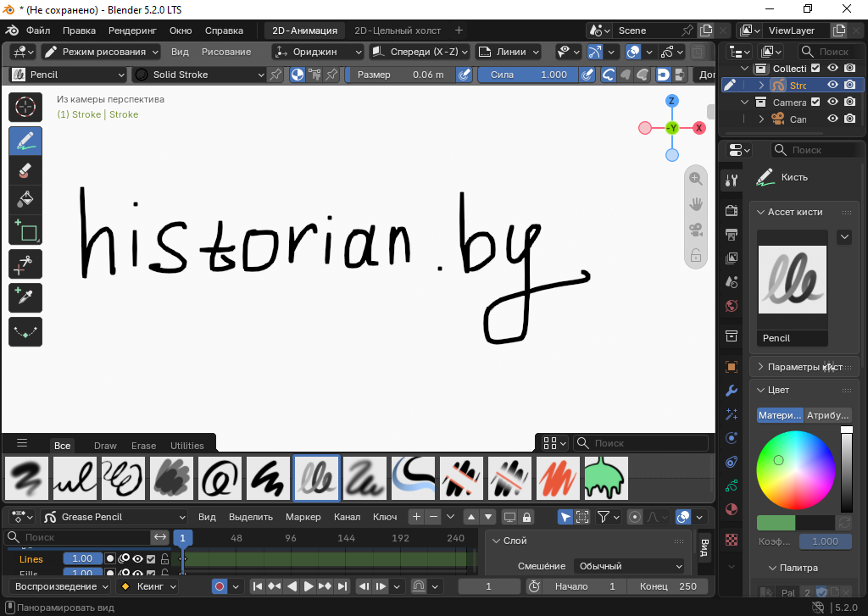Open the World properties tab
This screenshot has height=616, width=868.
click(732, 306)
